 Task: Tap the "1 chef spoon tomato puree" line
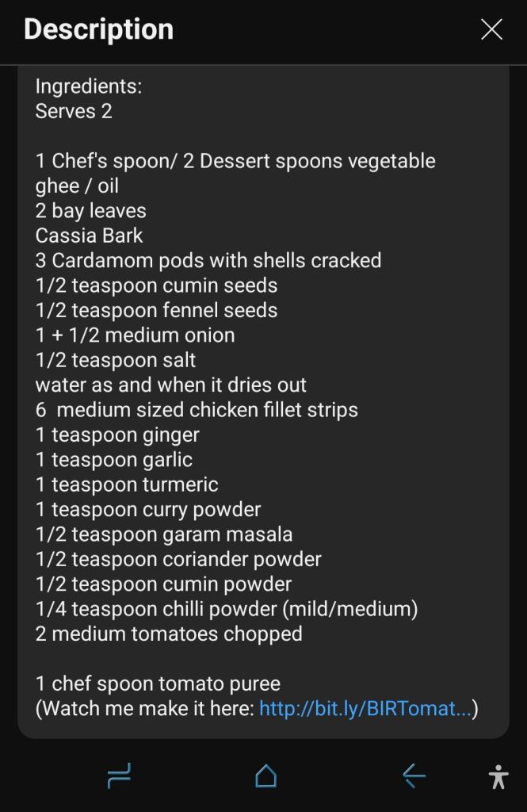[x=158, y=684]
